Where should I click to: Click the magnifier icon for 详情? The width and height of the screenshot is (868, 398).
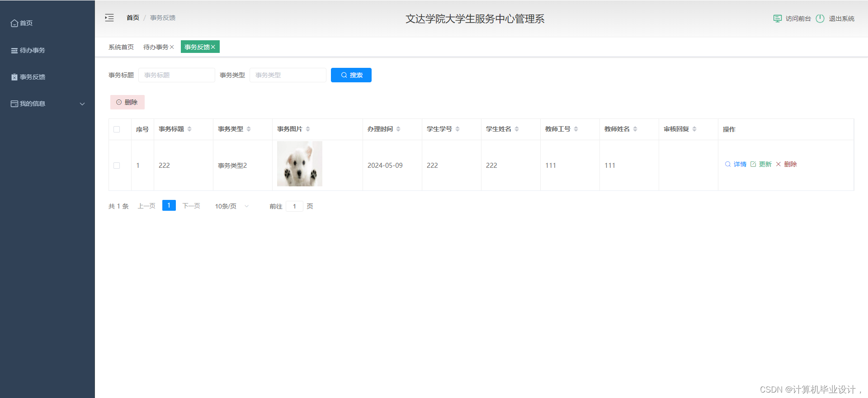pos(728,164)
